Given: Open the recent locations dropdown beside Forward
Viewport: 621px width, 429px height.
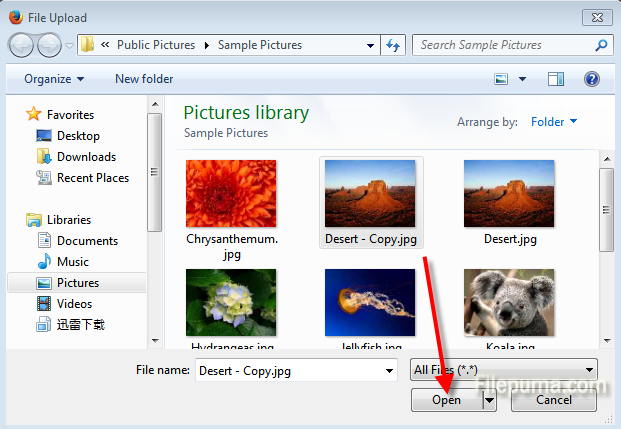Looking at the screenshot, I should (x=69, y=46).
